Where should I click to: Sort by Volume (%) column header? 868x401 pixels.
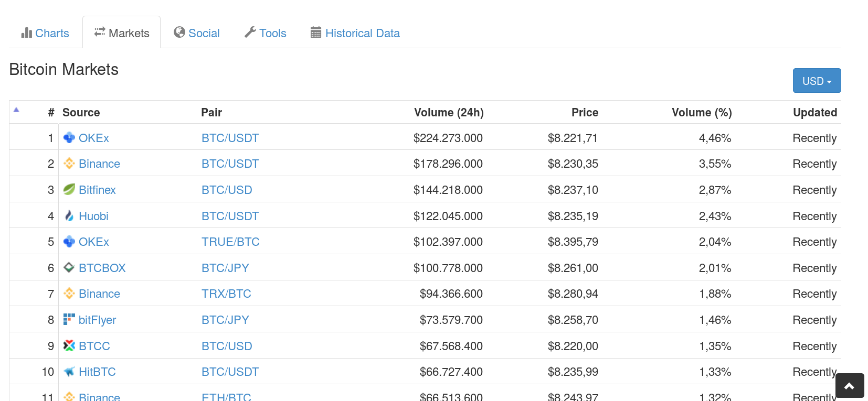pos(702,112)
